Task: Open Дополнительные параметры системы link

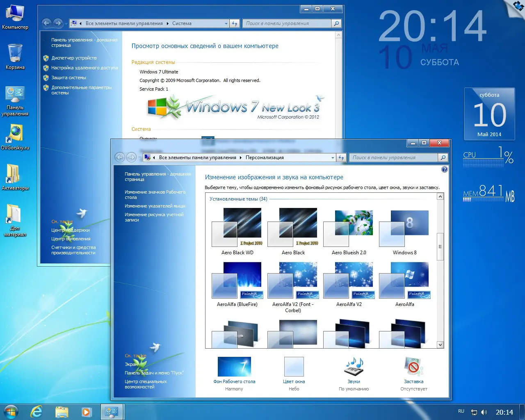Action: pyautogui.click(x=81, y=90)
